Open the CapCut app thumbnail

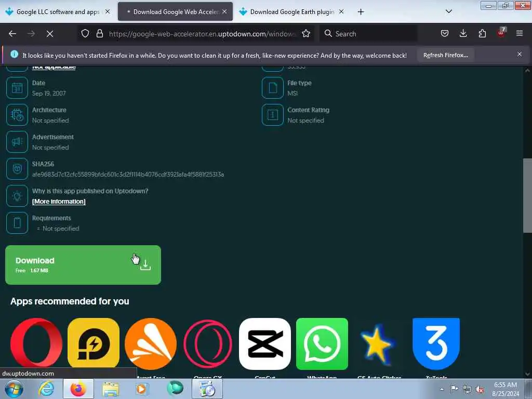[x=265, y=344]
